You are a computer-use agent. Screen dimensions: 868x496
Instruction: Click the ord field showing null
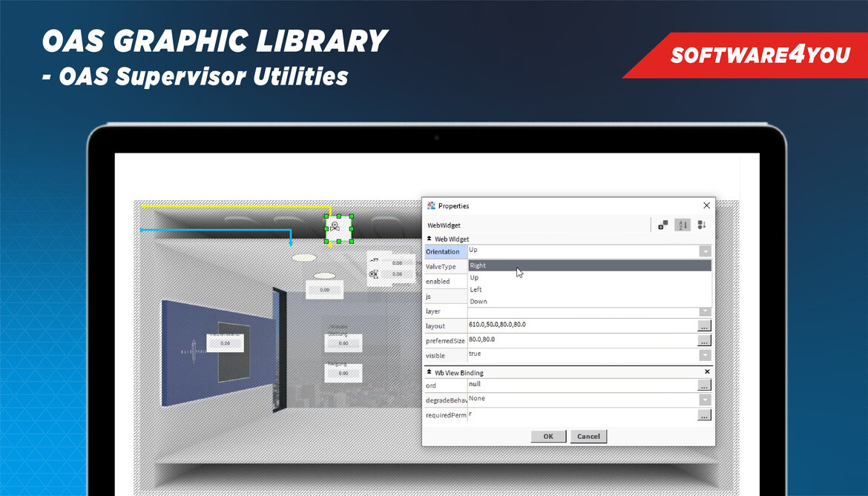click(582, 384)
